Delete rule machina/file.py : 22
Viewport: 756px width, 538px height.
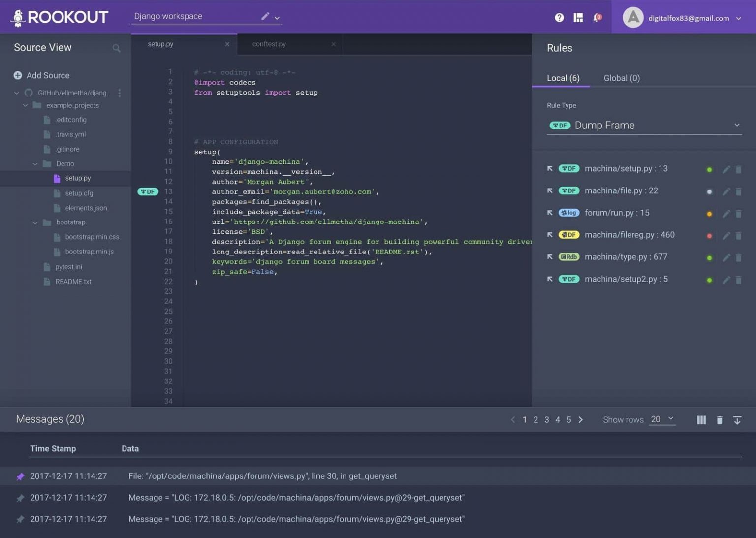738,191
